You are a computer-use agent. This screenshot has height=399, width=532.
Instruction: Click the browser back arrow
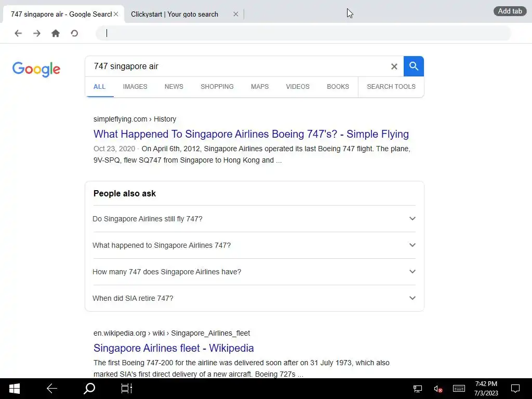click(x=18, y=33)
